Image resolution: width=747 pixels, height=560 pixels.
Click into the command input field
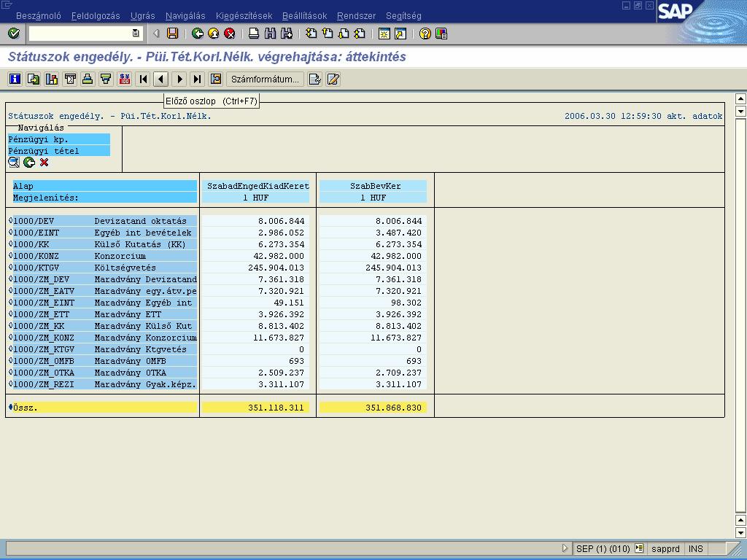pos(80,34)
